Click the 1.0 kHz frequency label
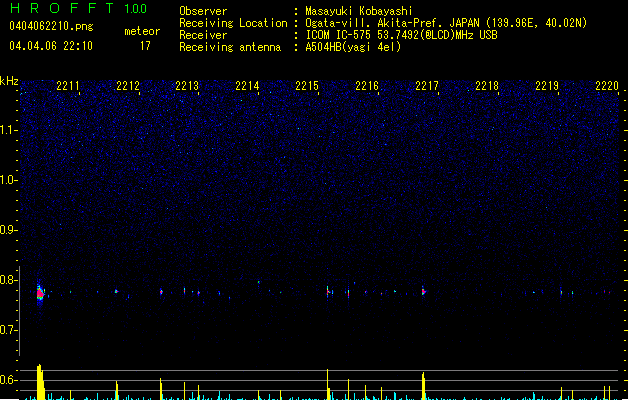This screenshot has height=400, width=629. click(x=9, y=180)
